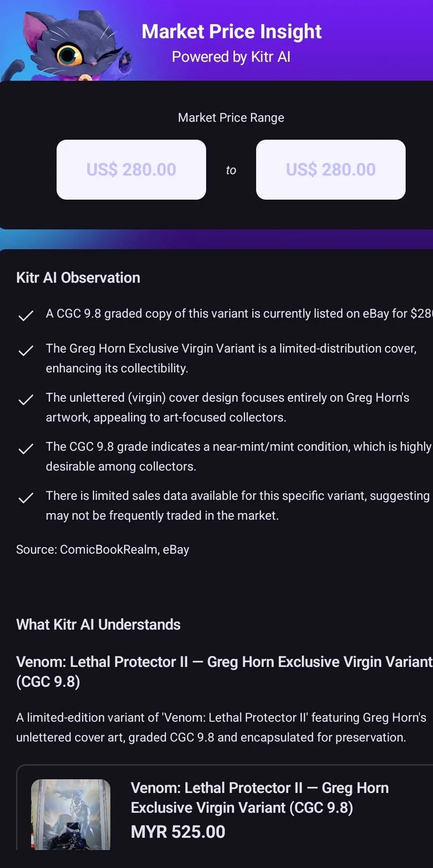
Task: Click the Kitr AI Observation heading
Action: (x=78, y=278)
